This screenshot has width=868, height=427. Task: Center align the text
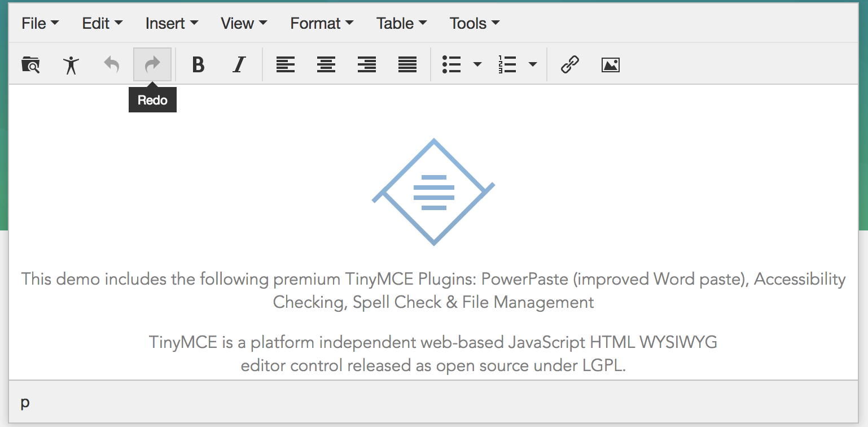(326, 65)
